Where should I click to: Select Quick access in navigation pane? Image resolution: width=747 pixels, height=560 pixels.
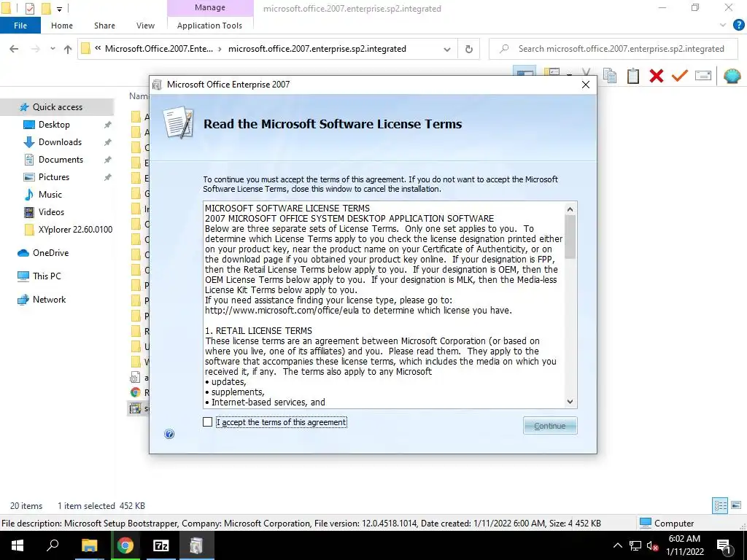(57, 107)
